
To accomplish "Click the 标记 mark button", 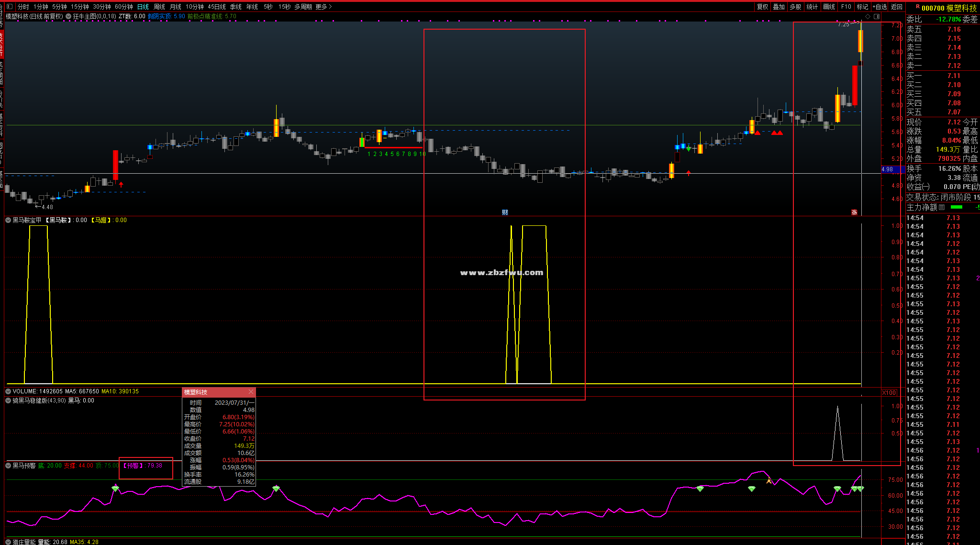I will click(862, 7).
